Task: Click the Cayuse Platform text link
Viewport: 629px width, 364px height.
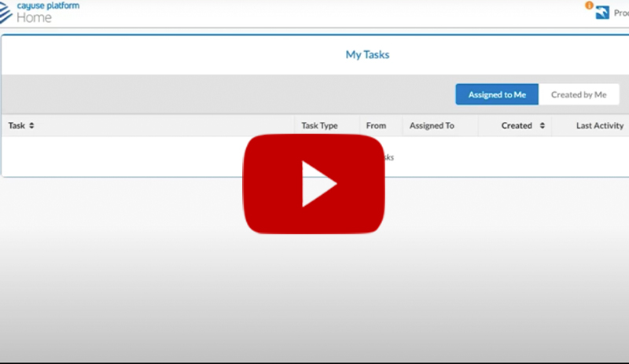Action: pyautogui.click(x=48, y=6)
